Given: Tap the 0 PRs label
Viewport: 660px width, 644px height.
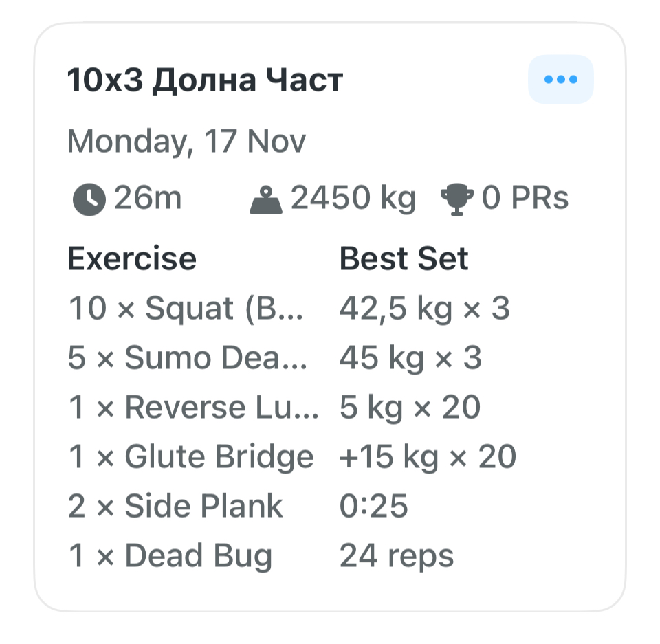Looking at the screenshot, I should coord(525,199).
